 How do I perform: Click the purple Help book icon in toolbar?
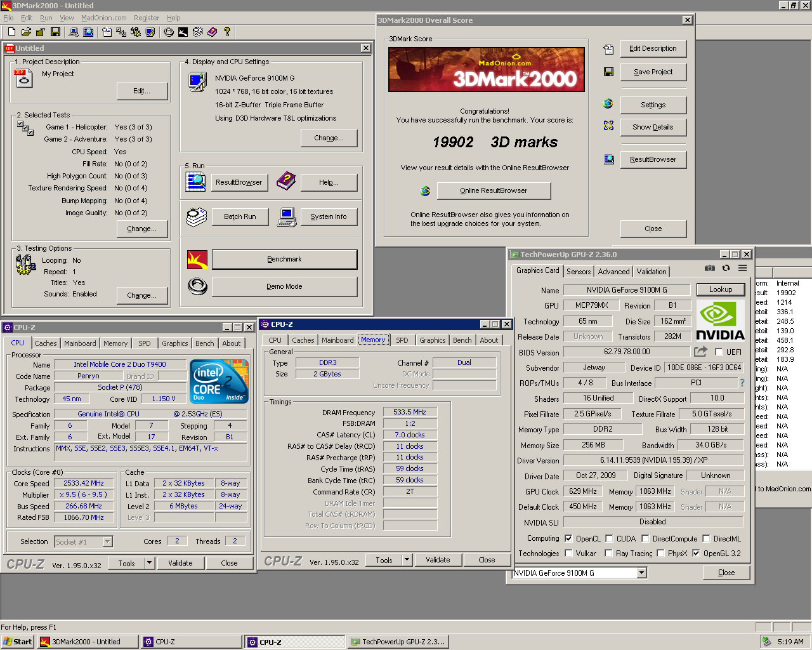coord(213,32)
